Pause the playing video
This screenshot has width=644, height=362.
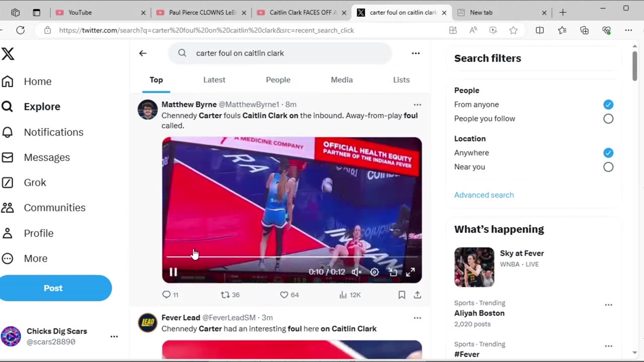click(x=173, y=272)
